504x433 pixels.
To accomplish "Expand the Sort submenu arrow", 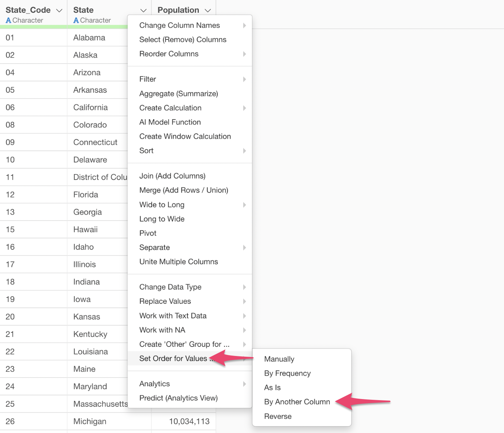I will point(244,151).
